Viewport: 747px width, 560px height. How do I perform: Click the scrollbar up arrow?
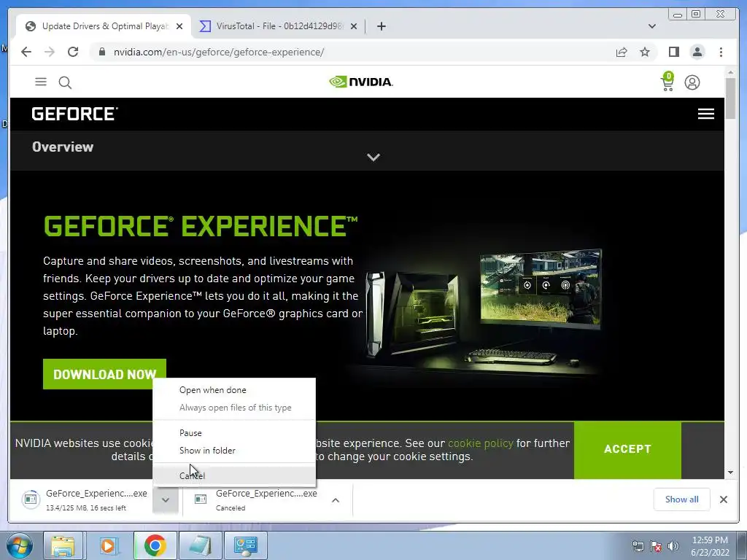pyautogui.click(x=730, y=72)
